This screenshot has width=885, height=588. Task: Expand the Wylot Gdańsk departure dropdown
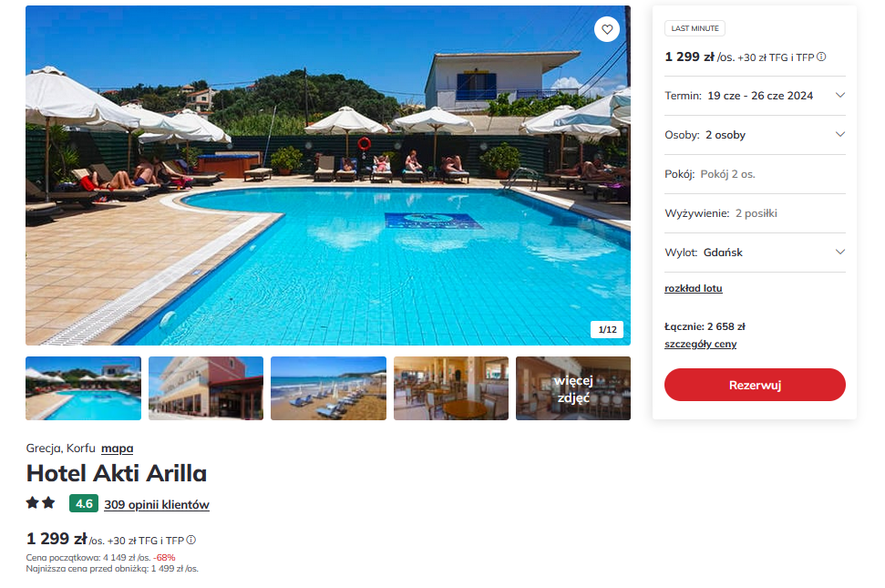click(x=755, y=253)
